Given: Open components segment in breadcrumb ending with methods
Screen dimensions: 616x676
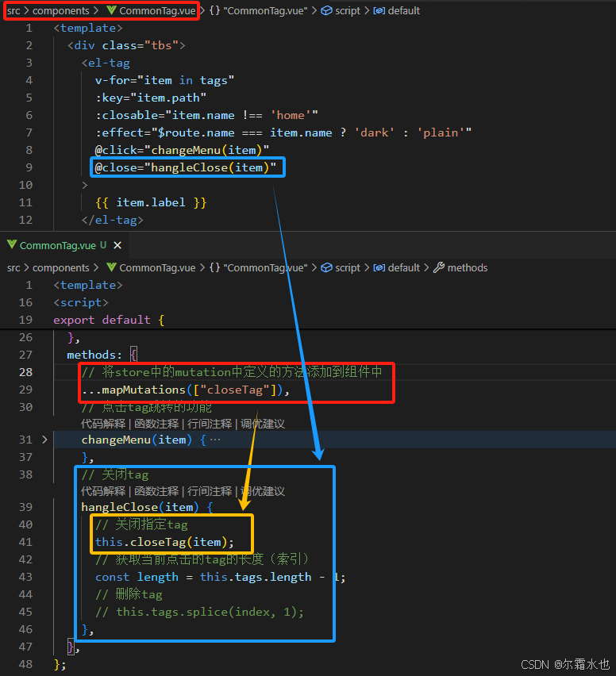Looking at the screenshot, I should tap(61, 267).
